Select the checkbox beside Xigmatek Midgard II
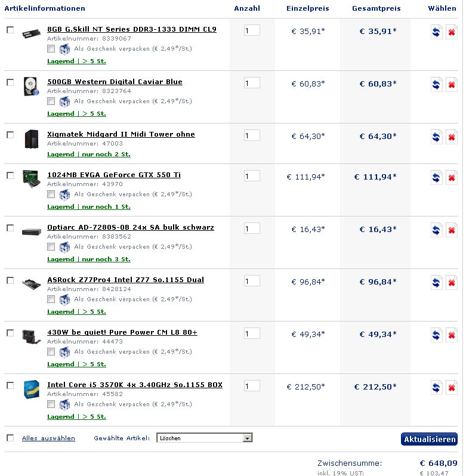This screenshot has width=466, height=476. click(10, 135)
